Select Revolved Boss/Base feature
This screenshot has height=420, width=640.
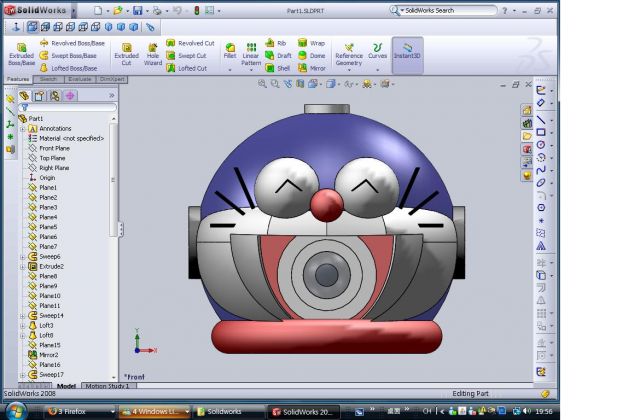click(x=72, y=43)
